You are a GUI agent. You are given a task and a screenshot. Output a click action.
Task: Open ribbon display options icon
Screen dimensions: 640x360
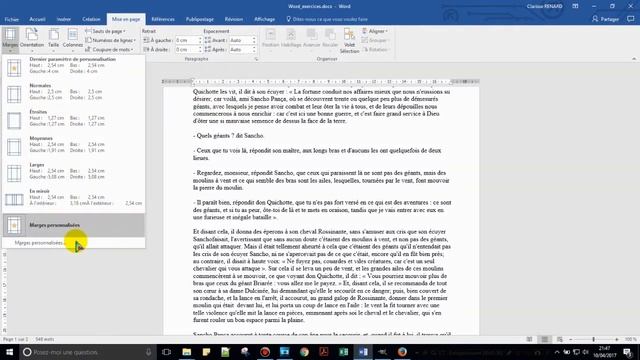[x=575, y=6]
